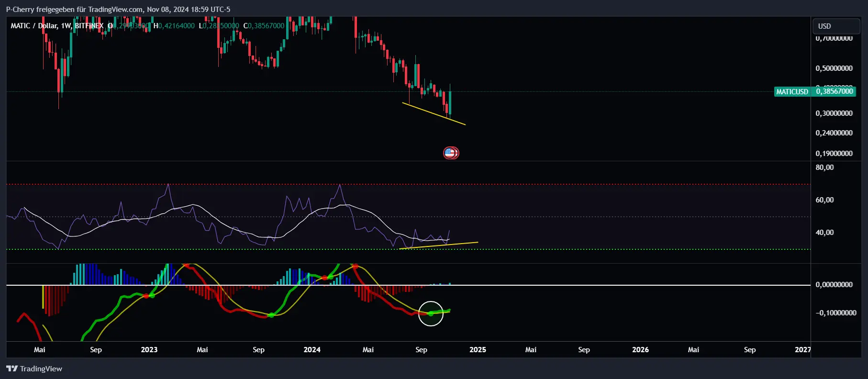Click the 2023 label on time axis

pos(149,350)
